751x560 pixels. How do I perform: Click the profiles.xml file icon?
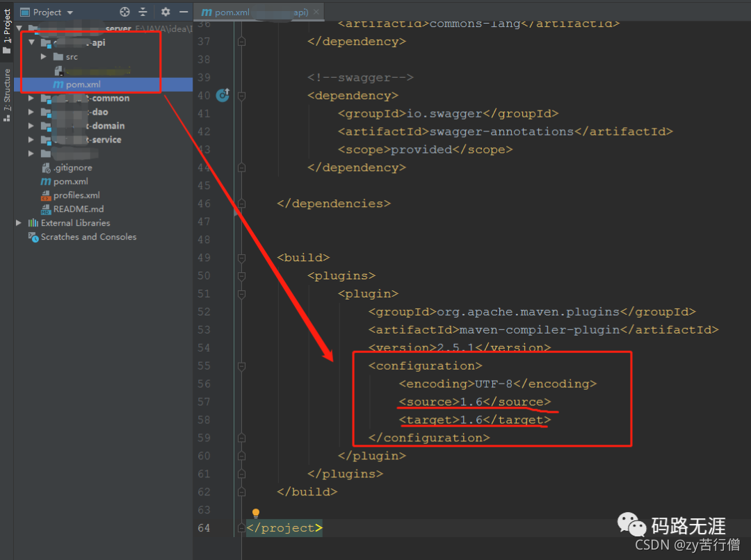click(46, 195)
